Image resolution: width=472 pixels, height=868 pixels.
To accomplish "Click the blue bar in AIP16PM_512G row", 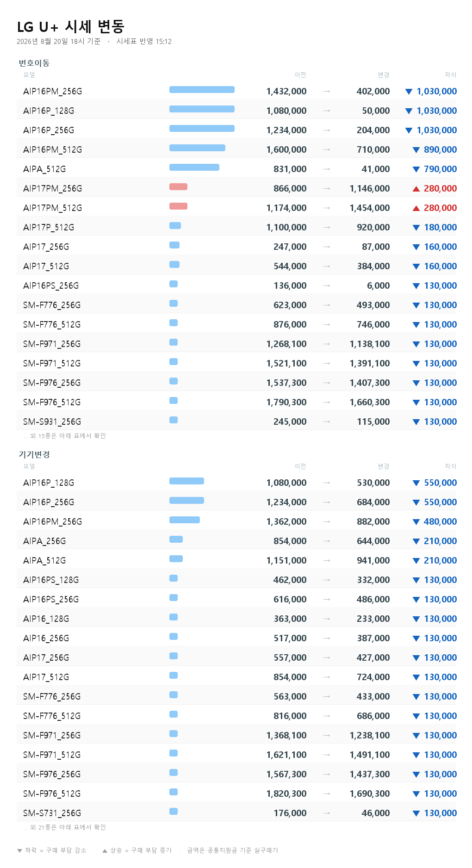I will (197, 148).
